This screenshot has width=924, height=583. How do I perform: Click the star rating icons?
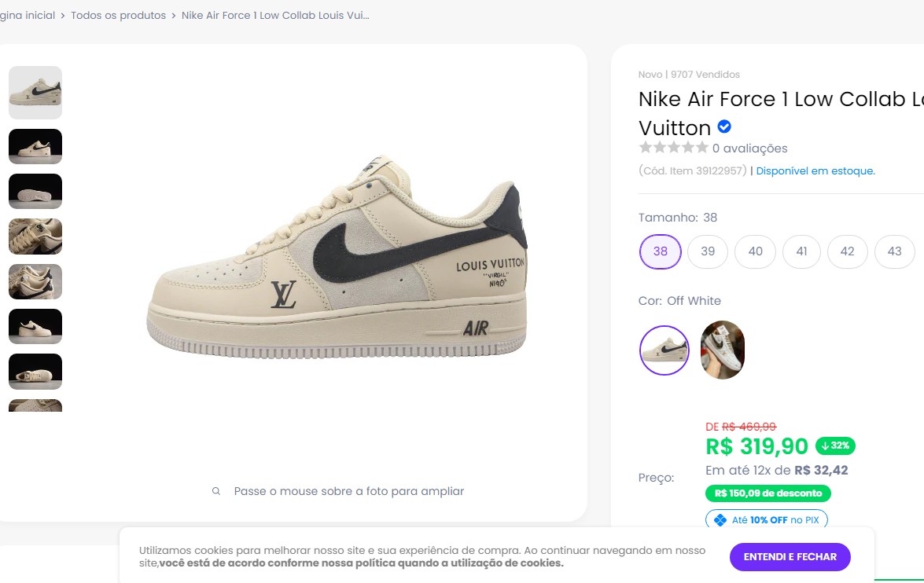click(673, 148)
